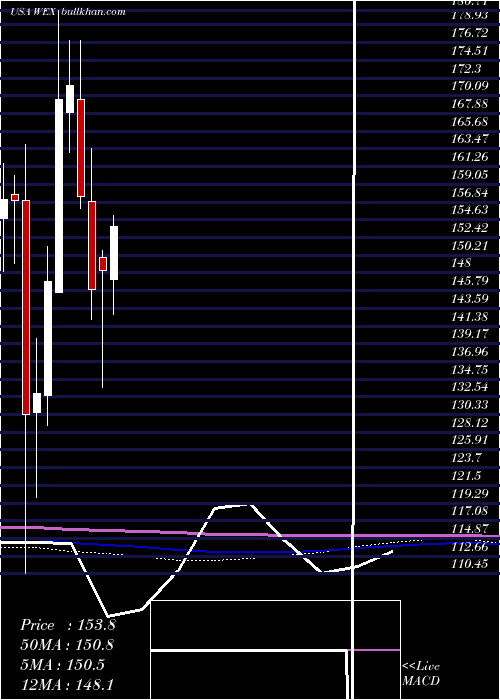Viewport: 500px width, 700px height.
Task: Click the 145.79 price label
Action: [x=469, y=281]
